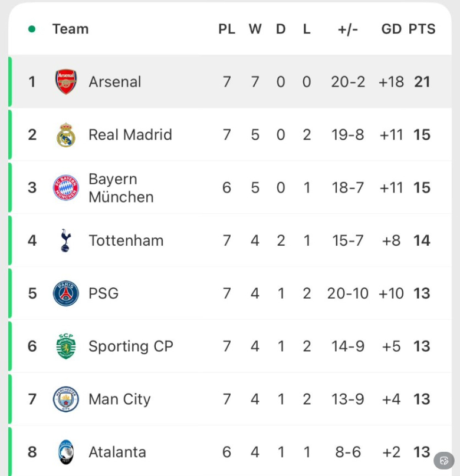Select the Bayern München team name
Viewport: 460px width, 476px height.
coord(121,188)
